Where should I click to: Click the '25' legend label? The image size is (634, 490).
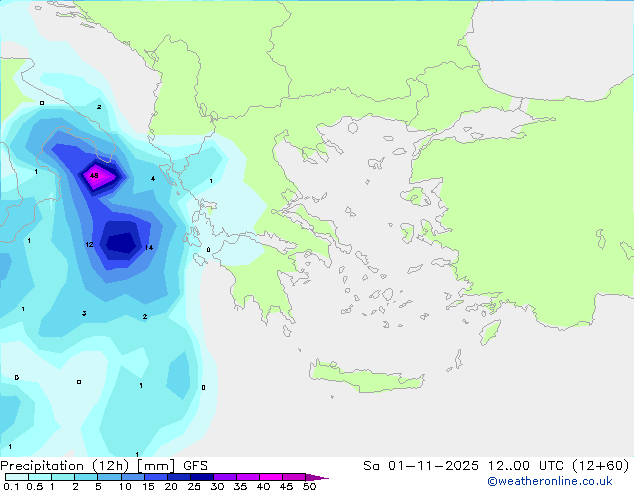click(194, 486)
